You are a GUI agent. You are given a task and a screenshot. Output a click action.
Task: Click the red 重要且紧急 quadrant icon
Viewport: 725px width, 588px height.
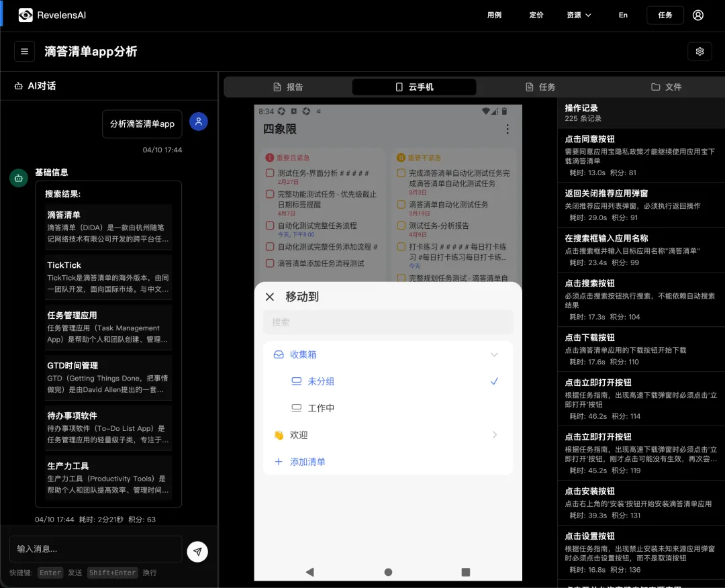click(x=270, y=158)
